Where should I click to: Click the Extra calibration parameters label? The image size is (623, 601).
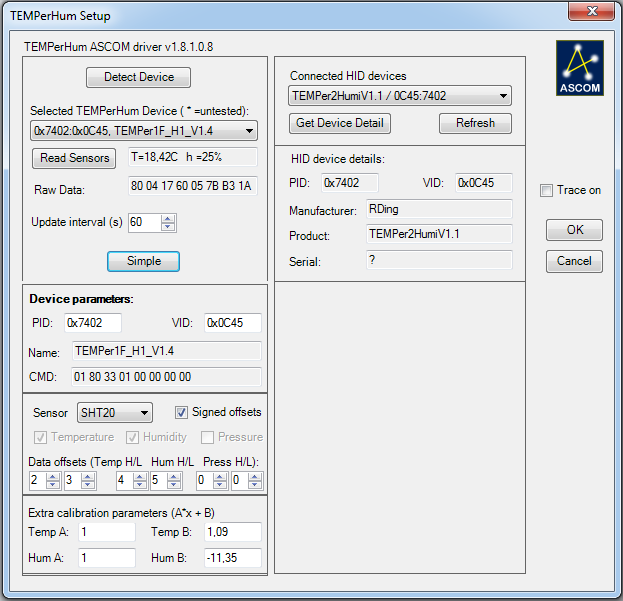pos(121,513)
